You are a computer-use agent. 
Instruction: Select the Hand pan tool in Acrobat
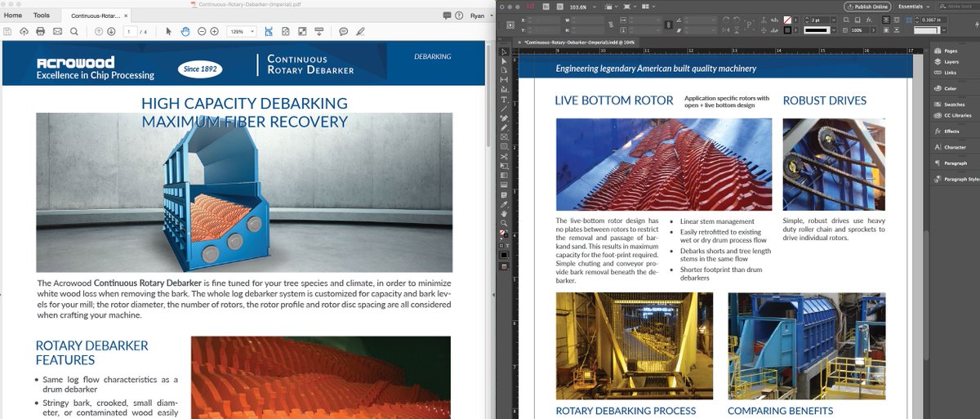click(185, 31)
